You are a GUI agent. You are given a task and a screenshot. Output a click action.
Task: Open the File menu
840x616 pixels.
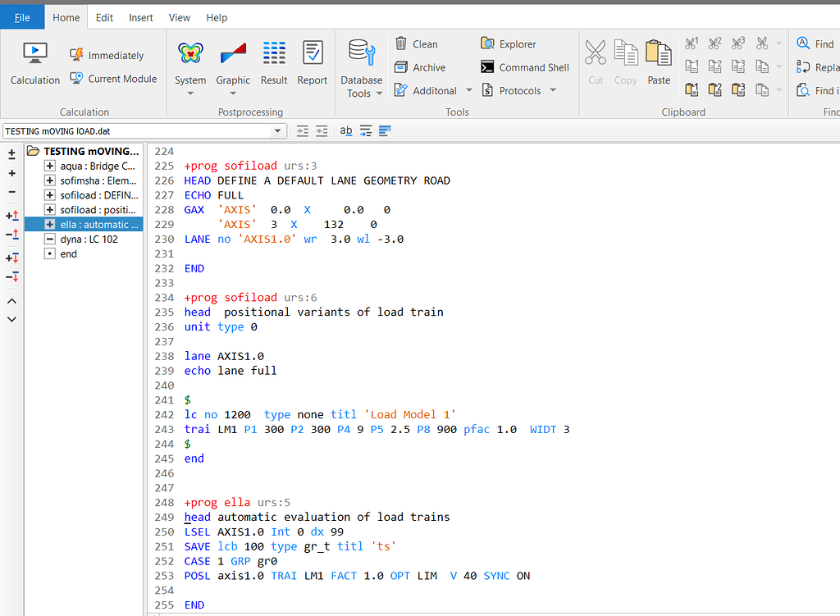click(22, 17)
